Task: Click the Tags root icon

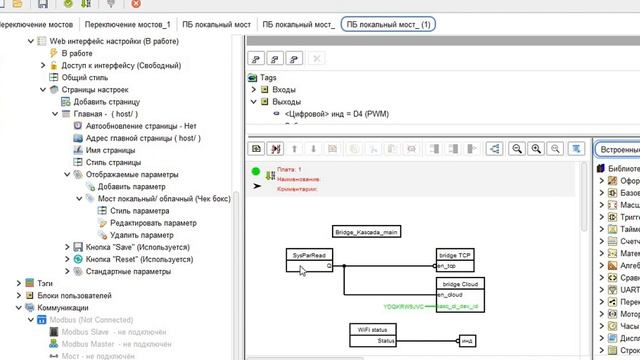Action: coord(252,77)
